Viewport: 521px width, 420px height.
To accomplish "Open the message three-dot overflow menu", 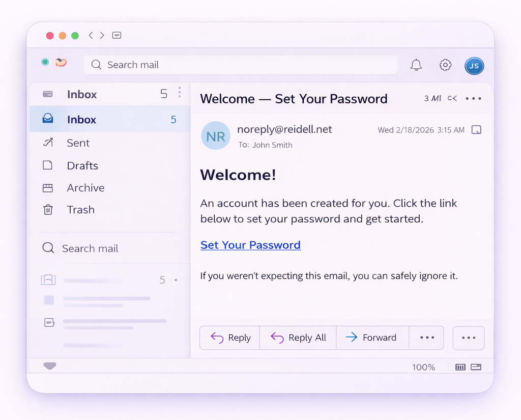I will coord(473,98).
